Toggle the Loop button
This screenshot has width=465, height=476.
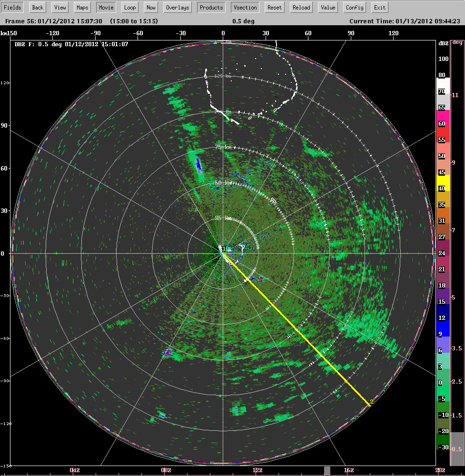(130, 8)
